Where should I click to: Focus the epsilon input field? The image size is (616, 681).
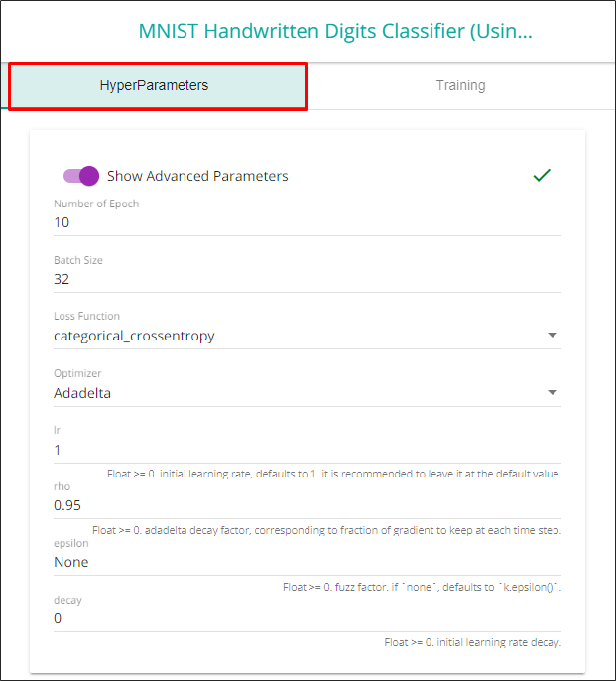(308, 562)
